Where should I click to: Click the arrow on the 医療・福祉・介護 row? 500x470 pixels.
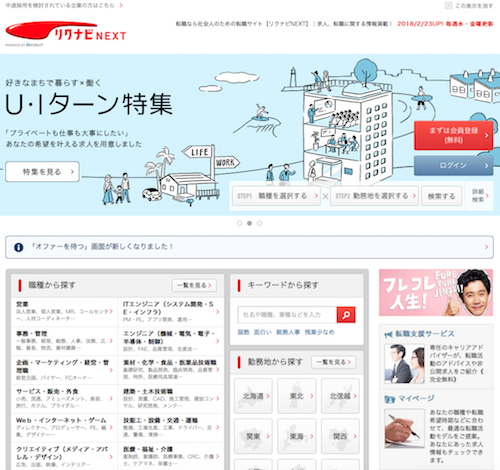(218, 456)
